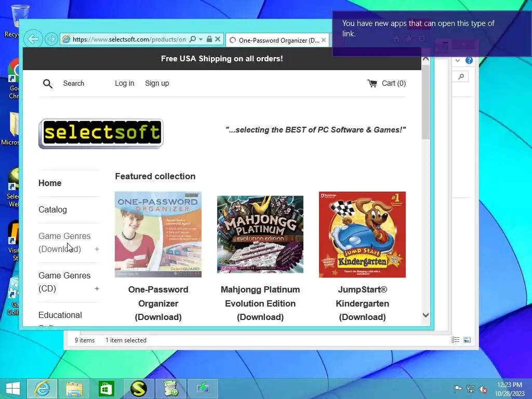
Task: Click the search magnifier in address bar
Action: [x=192, y=39]
